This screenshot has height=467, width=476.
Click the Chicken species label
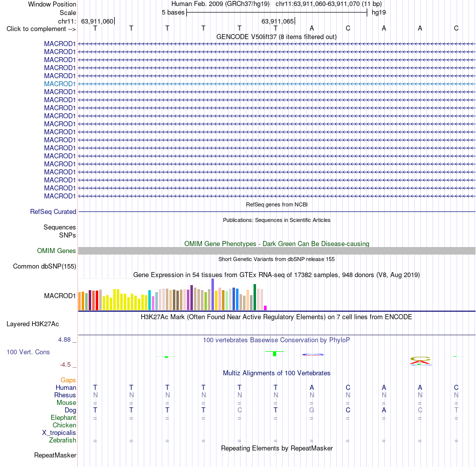pyautogui.click(x=64, y=425)
